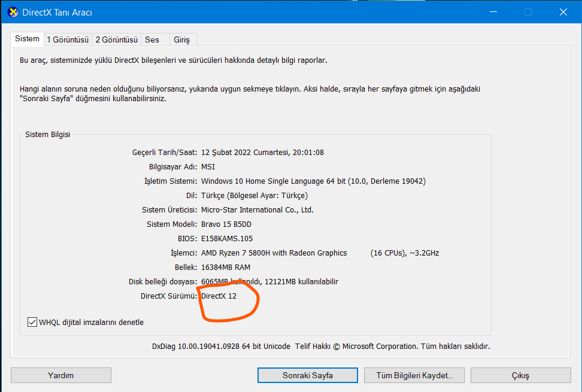Open the 2 Görüntüsü tab
Screen dimensions: 582x392
coord(117,39)
